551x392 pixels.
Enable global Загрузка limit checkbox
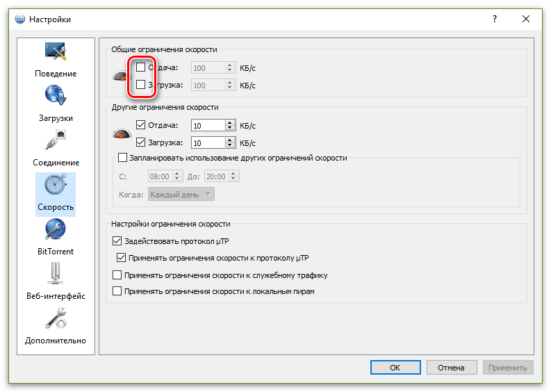tap(140, 84)
